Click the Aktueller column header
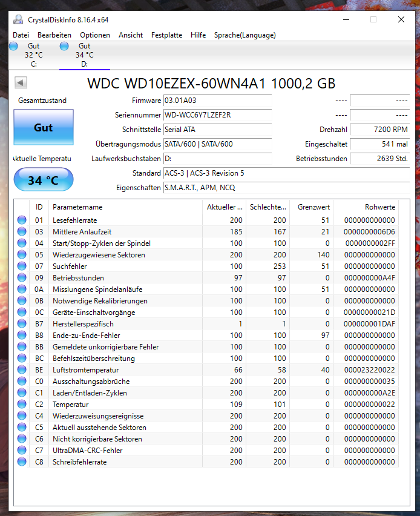Image resolution: width=420 pixels, height=516 pixels. (x=224, y=207)
